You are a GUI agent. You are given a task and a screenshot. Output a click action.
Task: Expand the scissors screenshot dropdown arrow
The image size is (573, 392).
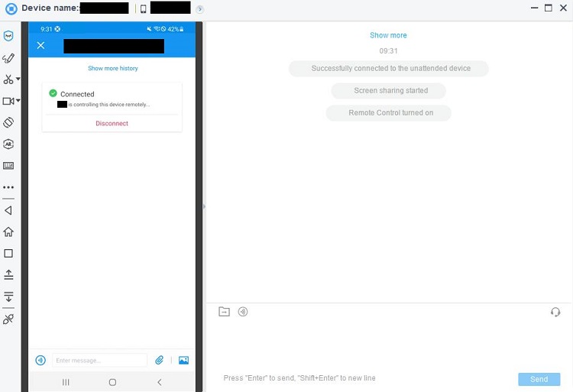click(x=18, y=79)
